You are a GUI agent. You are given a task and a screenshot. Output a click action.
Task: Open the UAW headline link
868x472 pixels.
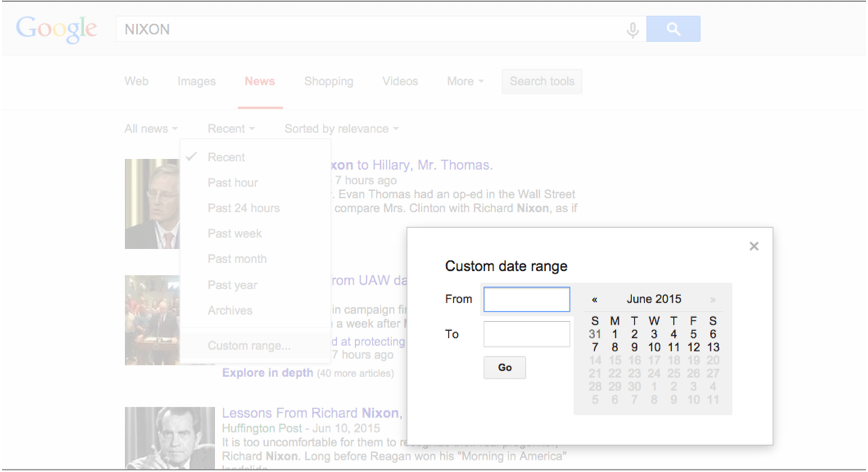pyautogui.click(x=369, y=281)
